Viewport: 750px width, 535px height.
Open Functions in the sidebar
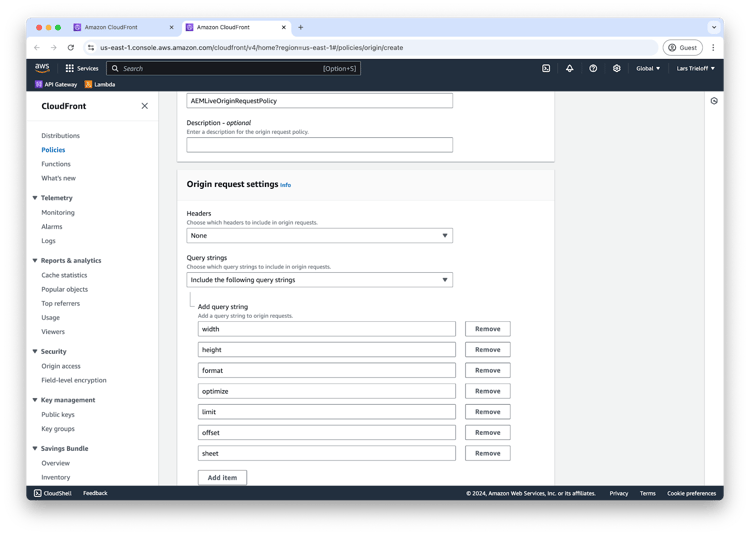[55, 164]
